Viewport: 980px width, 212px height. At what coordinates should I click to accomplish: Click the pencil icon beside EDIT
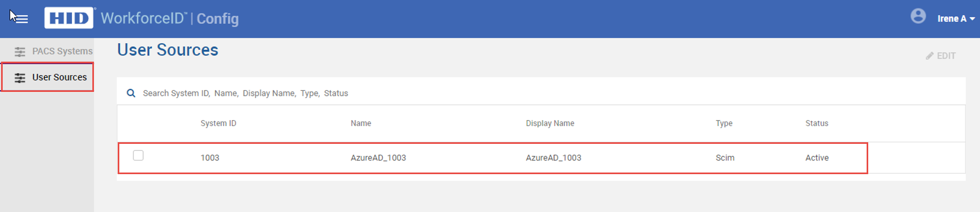pos(930,56)
